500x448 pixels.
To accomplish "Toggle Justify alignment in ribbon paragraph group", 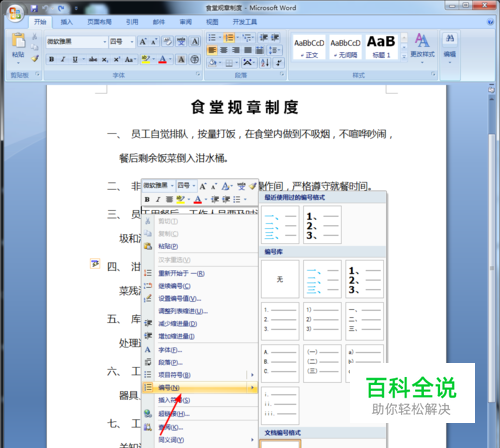I will pyautogui.click(x=248, y=50).
